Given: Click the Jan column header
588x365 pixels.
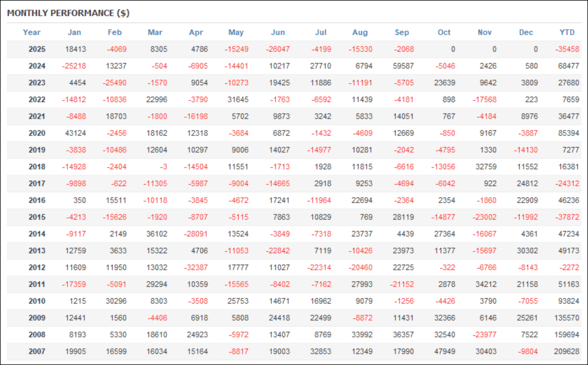Looking at the screenshot, I should pos(74,32).
